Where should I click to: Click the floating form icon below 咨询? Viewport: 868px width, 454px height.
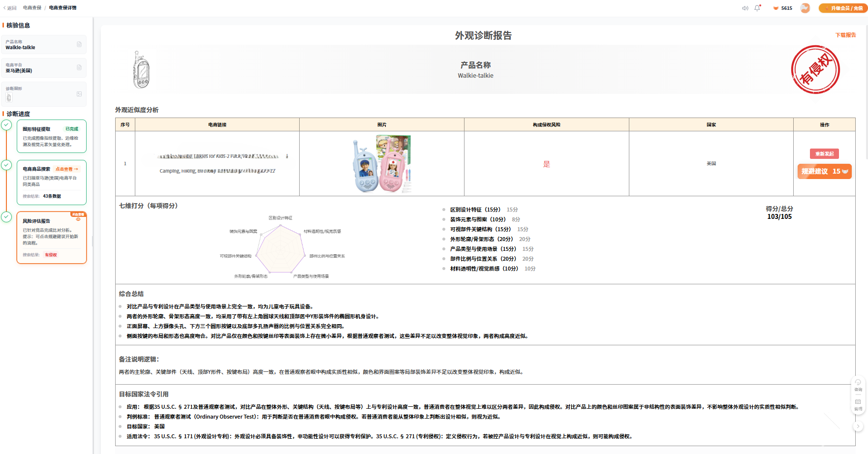(x=858, y=404)
